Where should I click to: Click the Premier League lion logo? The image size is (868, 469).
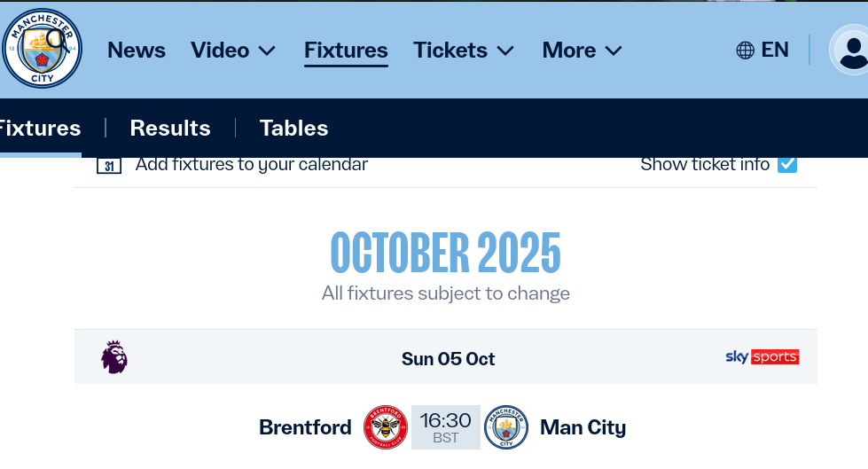coord(114,357)
